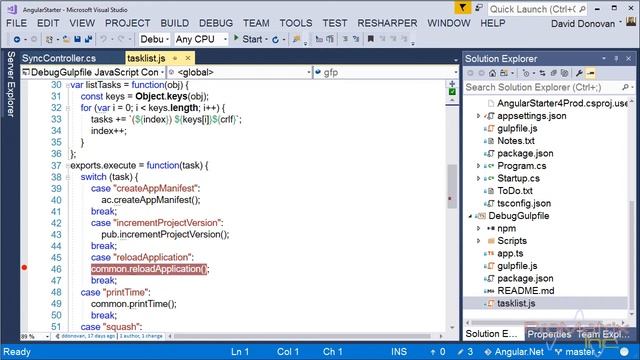
Task: Click the Pending Changes Filter clock icon
Action: tap(526, 73)
